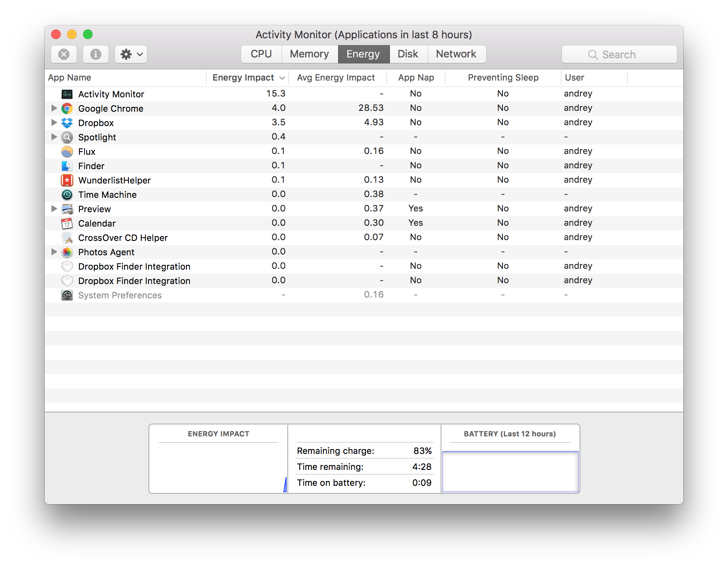Click the Photos Agent icon
This screenshot has width=728, height=568.
click(x=67, y=252)
